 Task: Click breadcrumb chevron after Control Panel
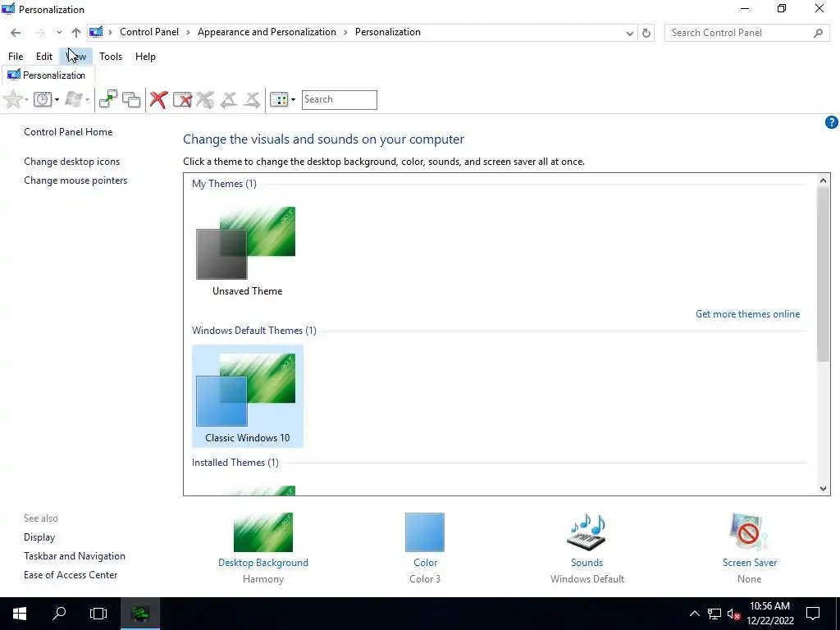click(x=188, y=33)
